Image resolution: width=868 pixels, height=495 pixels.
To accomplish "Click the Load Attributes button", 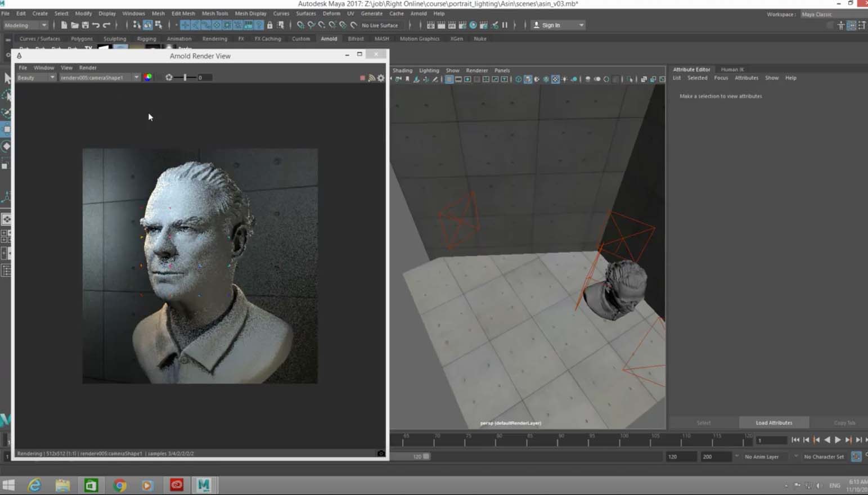I will click(x=773, y=423).
